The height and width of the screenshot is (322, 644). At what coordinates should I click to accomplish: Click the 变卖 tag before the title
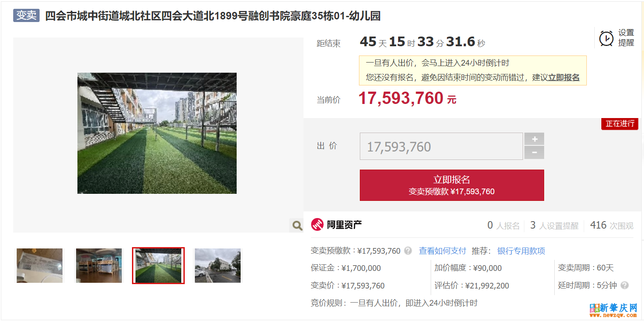point(26,15)
